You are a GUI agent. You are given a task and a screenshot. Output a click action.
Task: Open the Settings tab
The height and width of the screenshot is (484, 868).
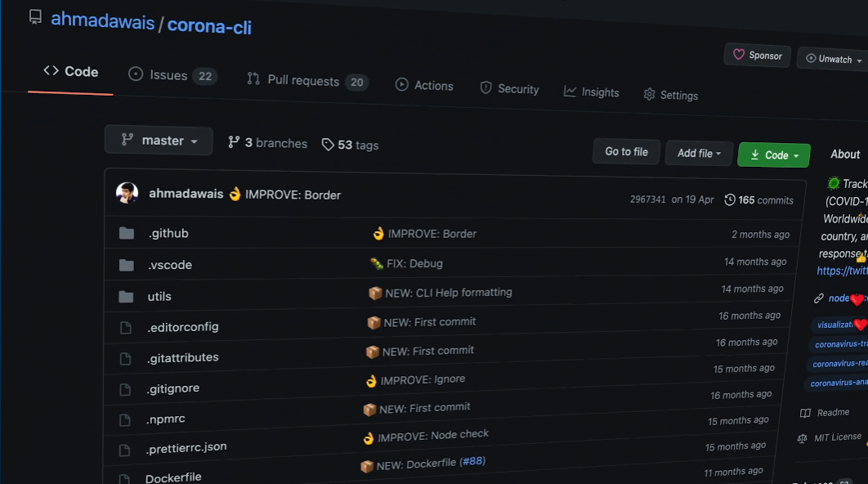pos(670,95)
